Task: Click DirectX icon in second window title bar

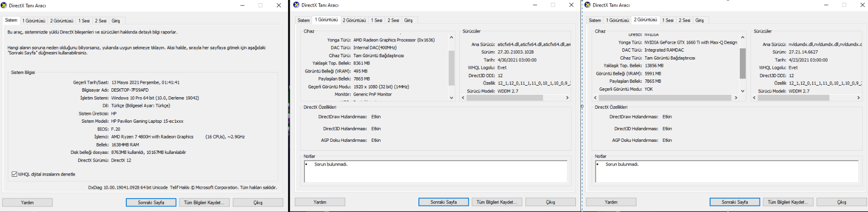Action: (x=296, y=5)
